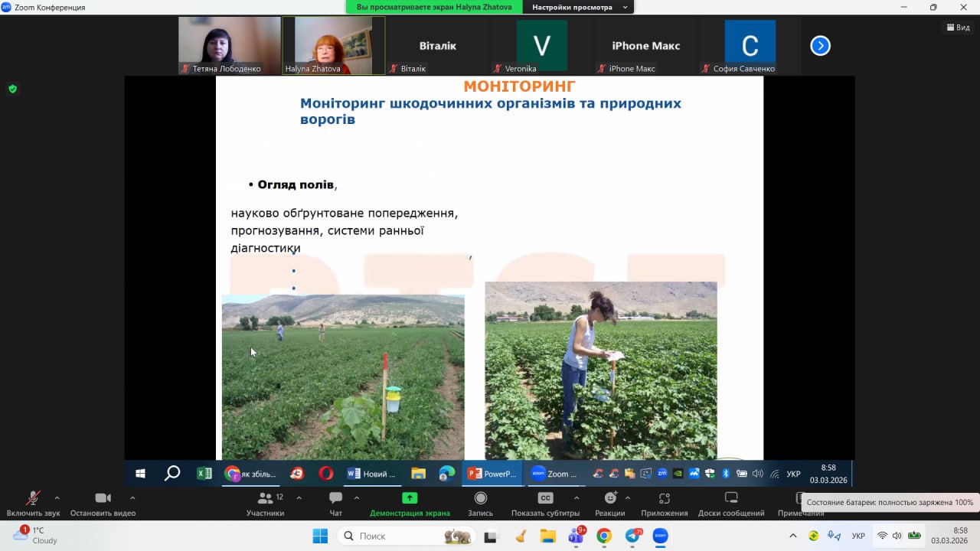Image resolution: width=980 pixels, height=551 pixels.
Task: Select Halyna Zhatova's video thumbnail
Action: coord(333,45)
